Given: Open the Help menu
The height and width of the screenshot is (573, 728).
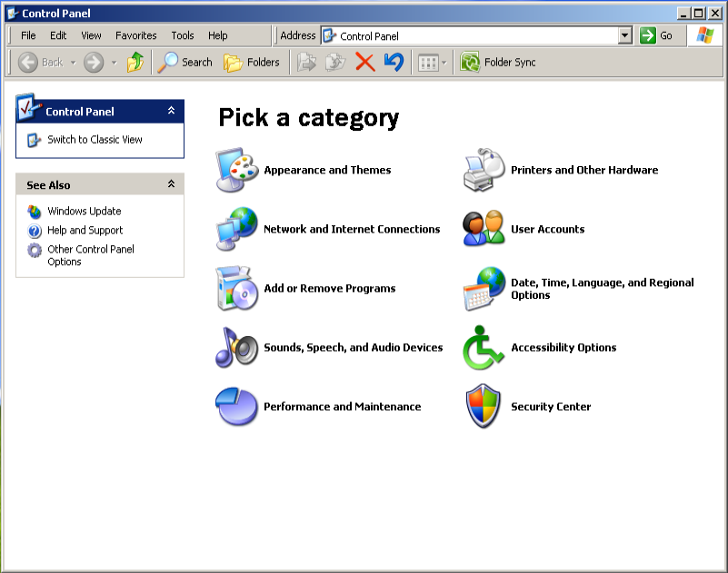Looking at the screenshot, I should 218,35.
